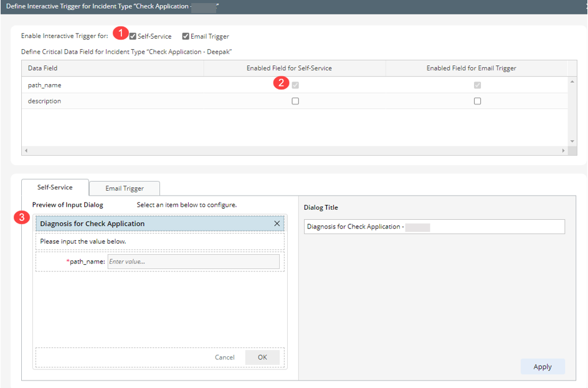Select the Self-Service tab
The height and width of the screenshot is (388, 588).
tap(55, 187)
